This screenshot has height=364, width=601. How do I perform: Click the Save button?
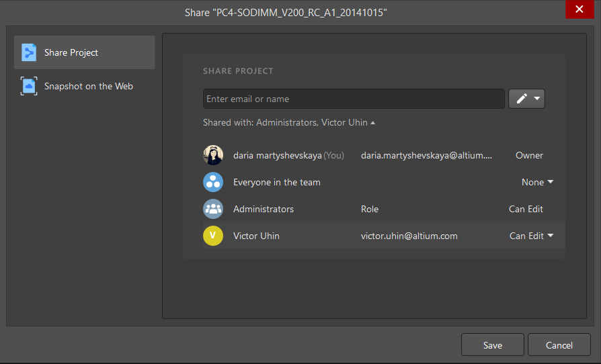click(x=493, y=345)
